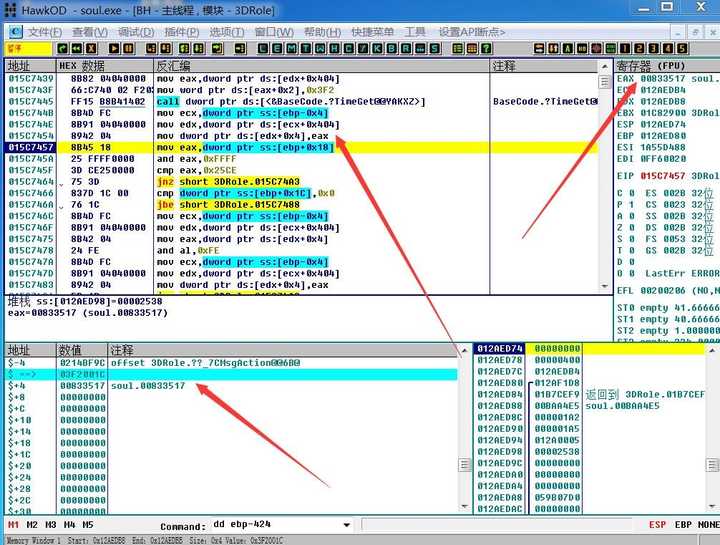Click the toolbar A icon
720x545 pixels.
click(x=568, y=49)
